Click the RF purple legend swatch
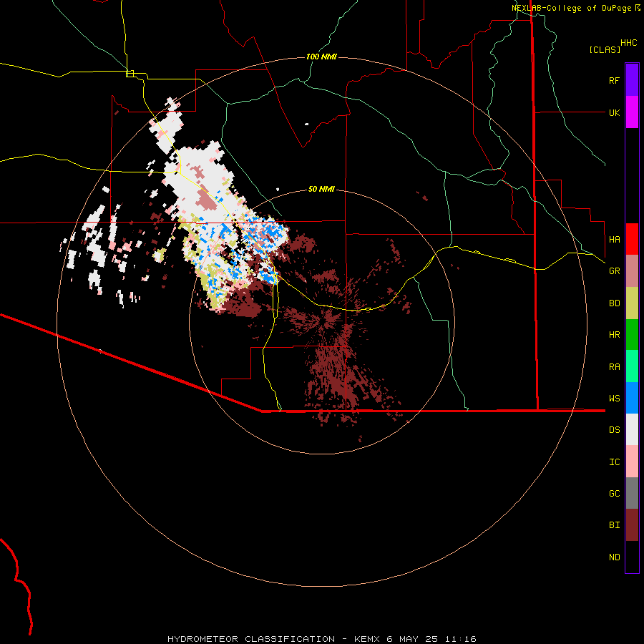The width and height of the screenshot is (644, 644). coord(632,80)
